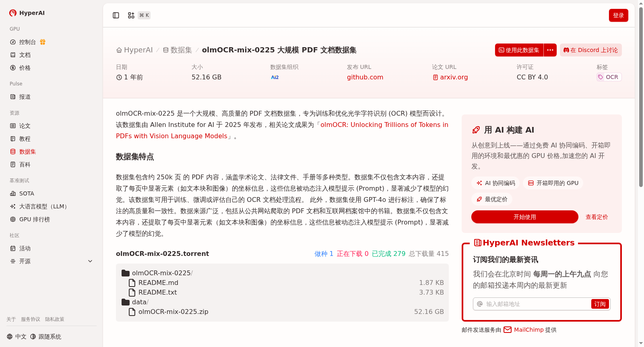Click the SOTA chart icon
Image resolution: width=644 pixels, height=347 pixels.
point(13,193)
